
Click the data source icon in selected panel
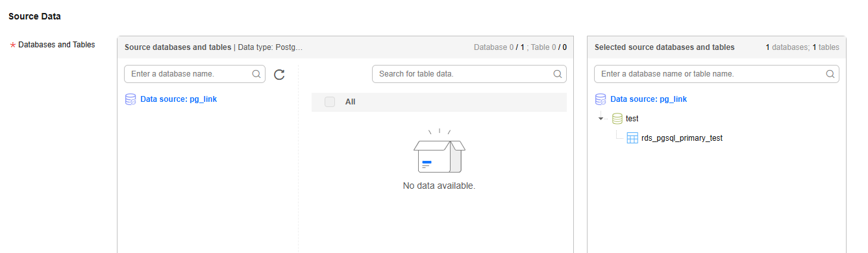click(x=601, y=99)
